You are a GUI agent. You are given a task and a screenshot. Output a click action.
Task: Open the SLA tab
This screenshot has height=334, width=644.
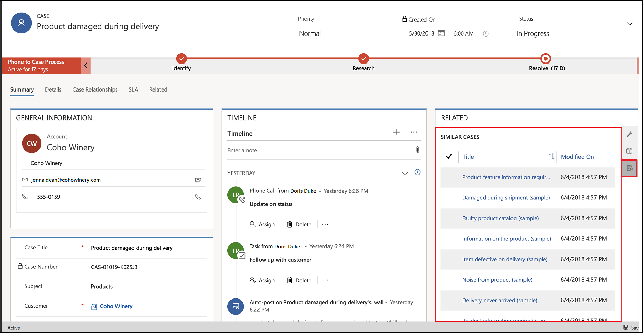133,89
